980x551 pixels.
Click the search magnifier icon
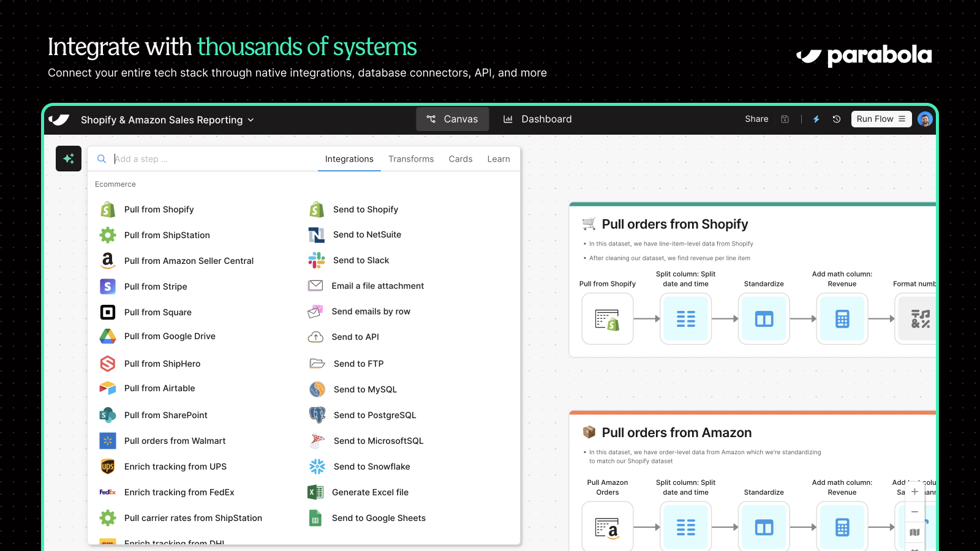(x=102, y=159)
